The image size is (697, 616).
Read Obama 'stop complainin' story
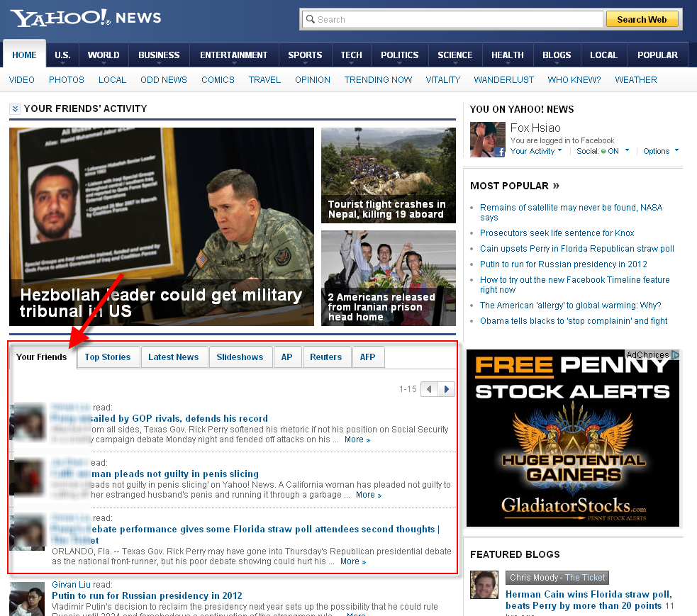pyautogui.click(x=574, y=321)
